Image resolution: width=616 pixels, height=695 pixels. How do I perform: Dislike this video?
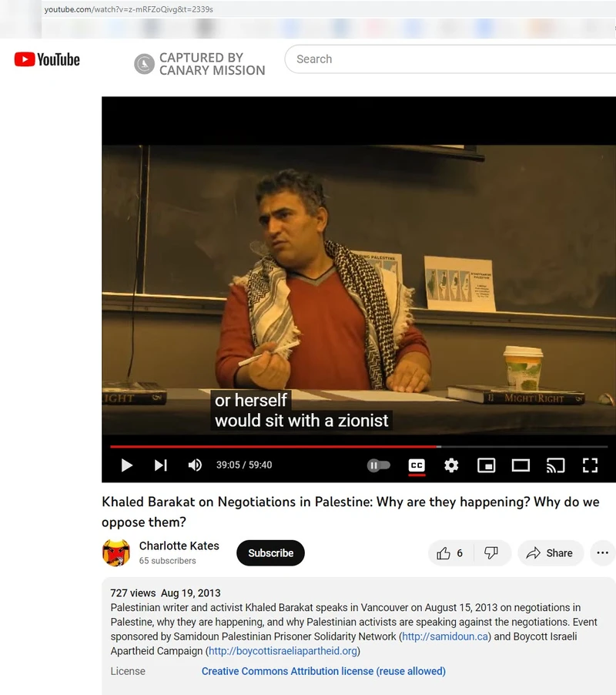tap(491, 553)
